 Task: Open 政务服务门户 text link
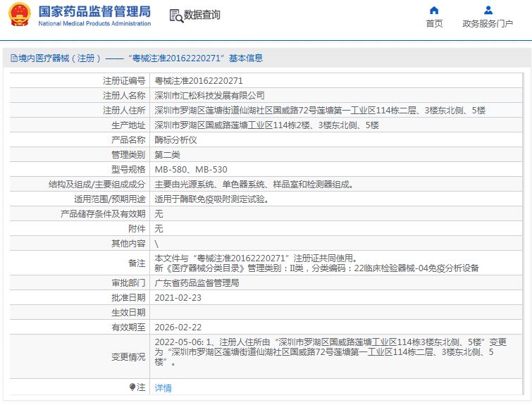tap(488, 24)
